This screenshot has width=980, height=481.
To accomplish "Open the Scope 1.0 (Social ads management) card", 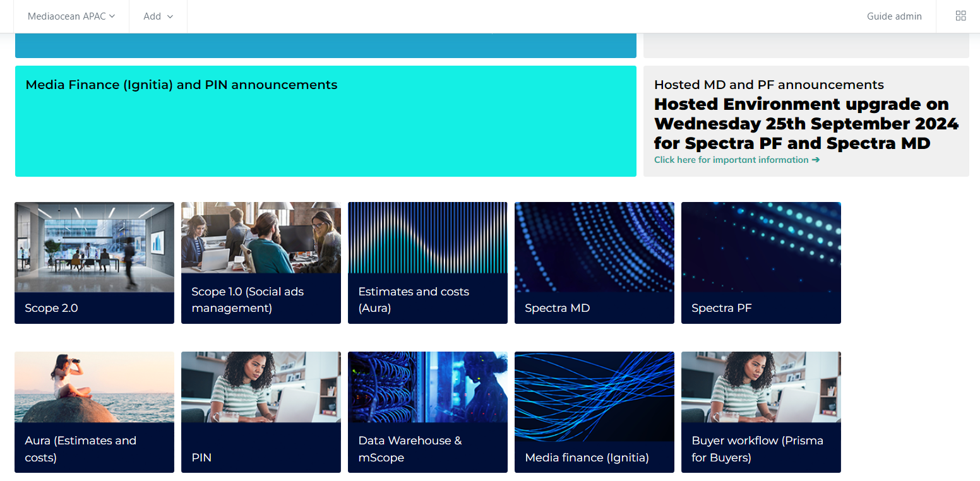I will 261,263.
